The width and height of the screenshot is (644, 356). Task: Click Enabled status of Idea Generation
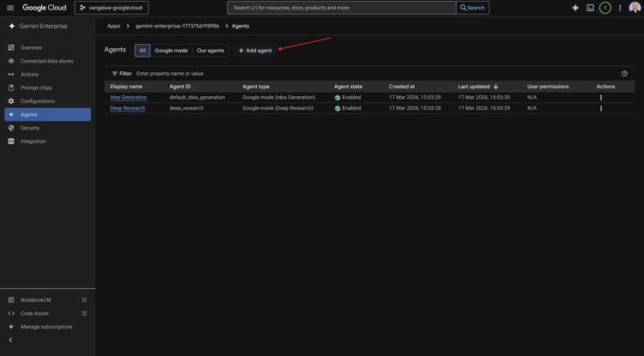[x=348, y=98]
